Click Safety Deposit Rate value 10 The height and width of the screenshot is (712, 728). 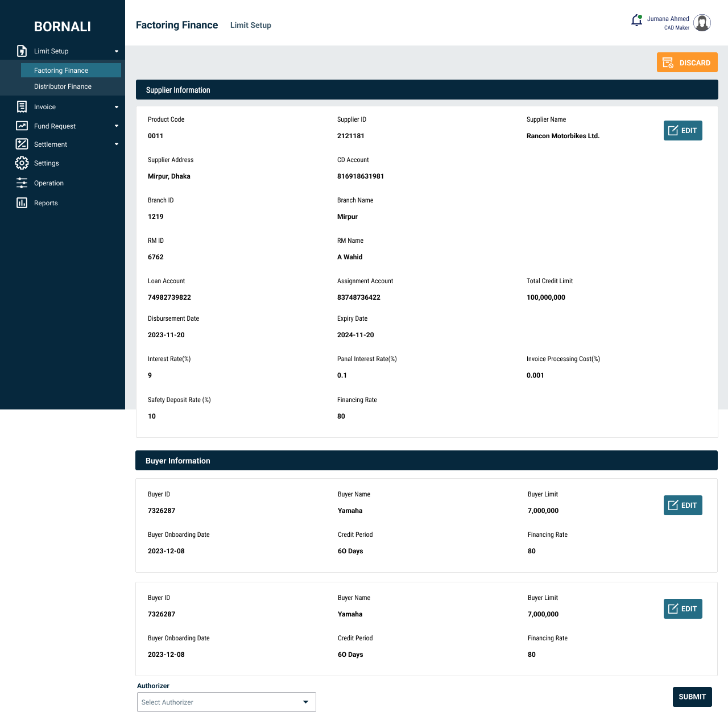pos(152,416)
